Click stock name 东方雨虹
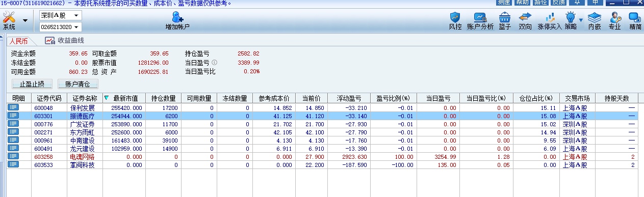 point(83,132)
